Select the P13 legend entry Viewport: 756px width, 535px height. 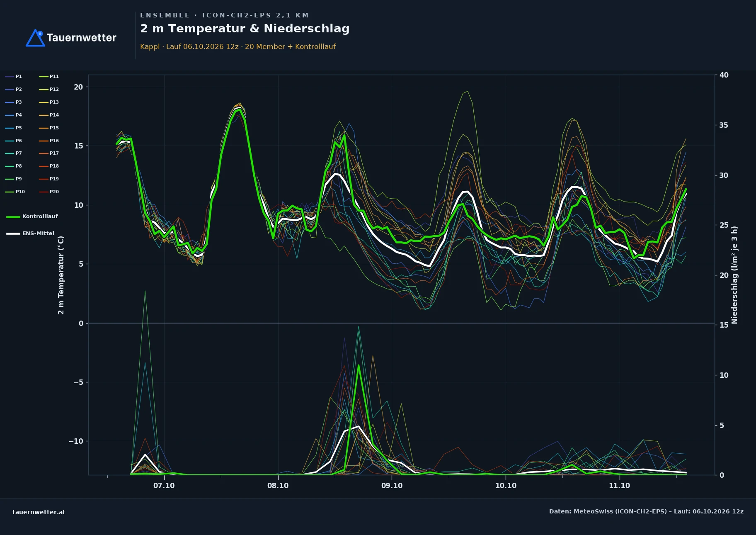(x=49, y=102)
